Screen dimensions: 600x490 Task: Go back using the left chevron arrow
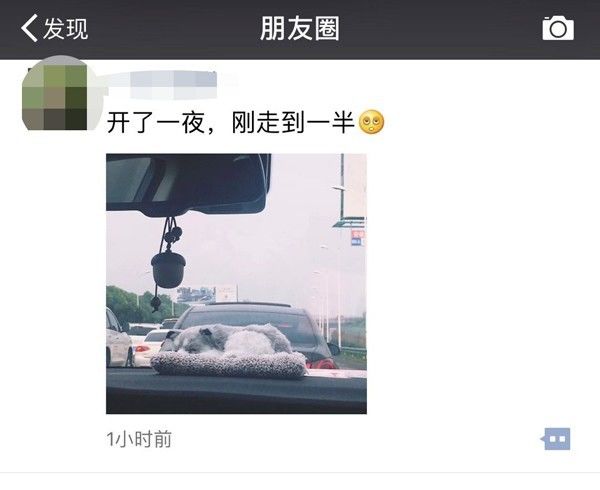coord(29,28)
